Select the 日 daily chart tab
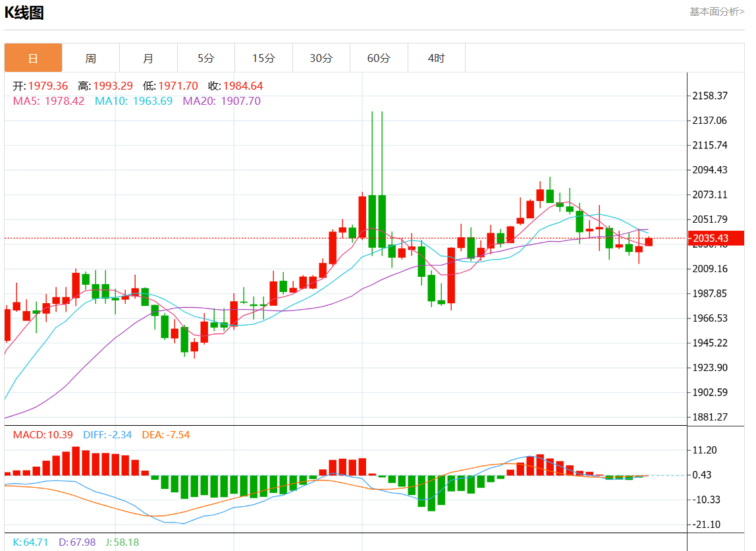The width and height of the screenshot is (756, 551). pos(34,58)
